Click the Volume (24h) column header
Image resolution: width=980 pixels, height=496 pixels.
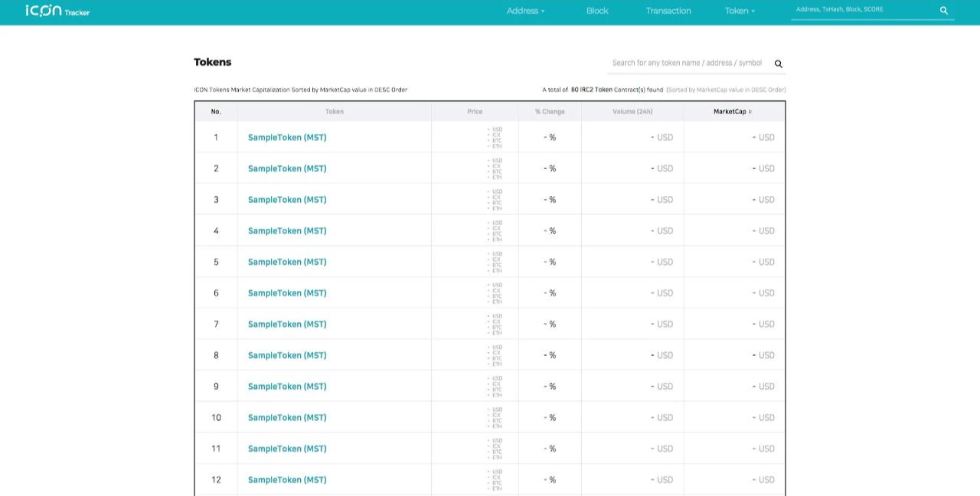(632, 112)
